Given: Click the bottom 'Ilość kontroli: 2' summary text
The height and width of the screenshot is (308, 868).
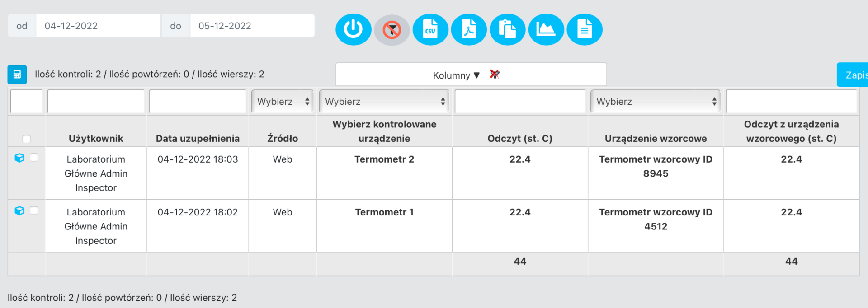Looking at the screenshot, I should (41, 298).
